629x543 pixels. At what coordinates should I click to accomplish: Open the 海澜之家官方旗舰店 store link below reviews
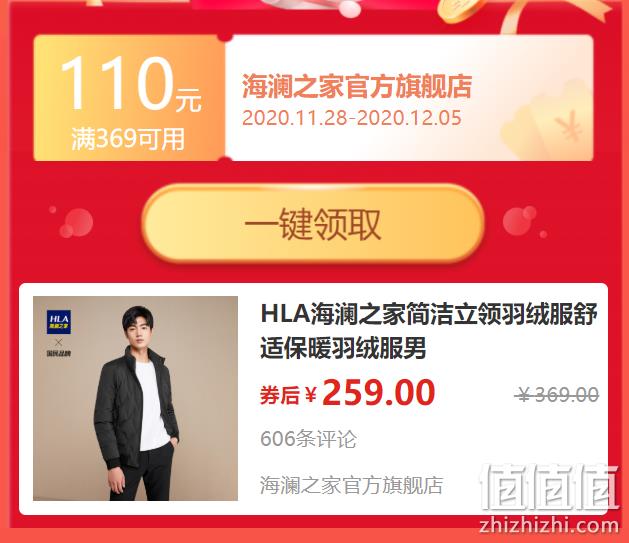[x=351, y=485]
